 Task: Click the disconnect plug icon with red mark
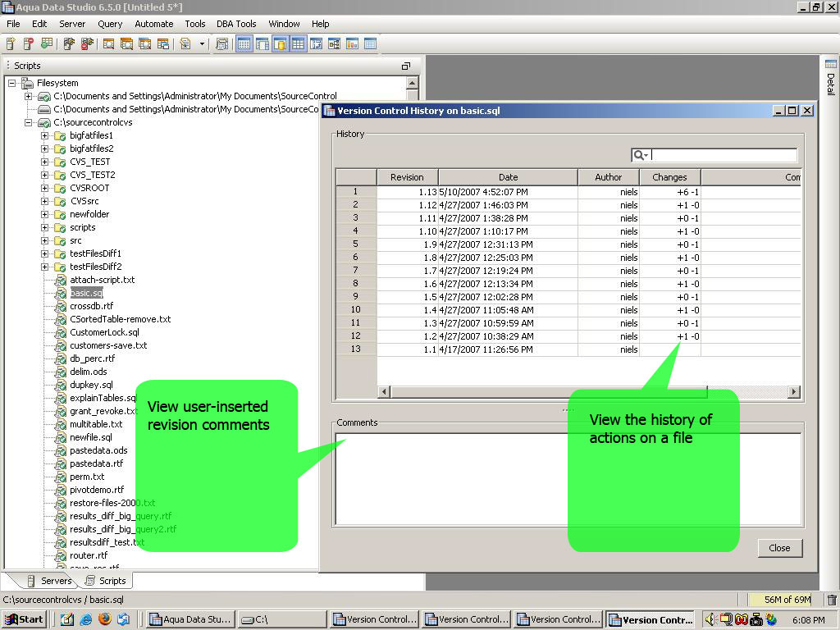(87, 44)
